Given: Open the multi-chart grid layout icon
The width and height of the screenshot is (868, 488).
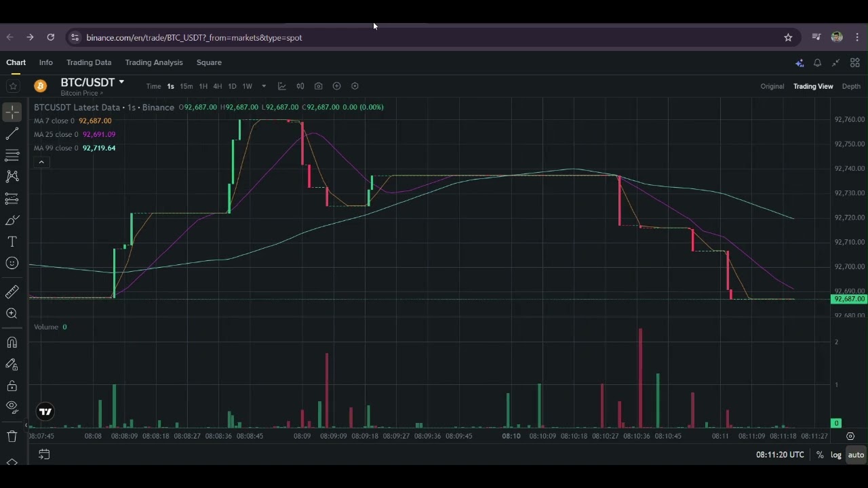Looking at the screenshot, I should pyautogui.click(x=854, y=63).
